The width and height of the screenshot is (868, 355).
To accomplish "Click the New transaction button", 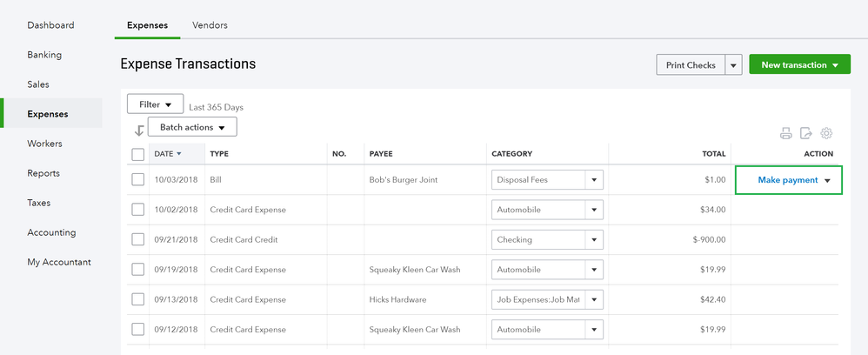I will point(799,65).
